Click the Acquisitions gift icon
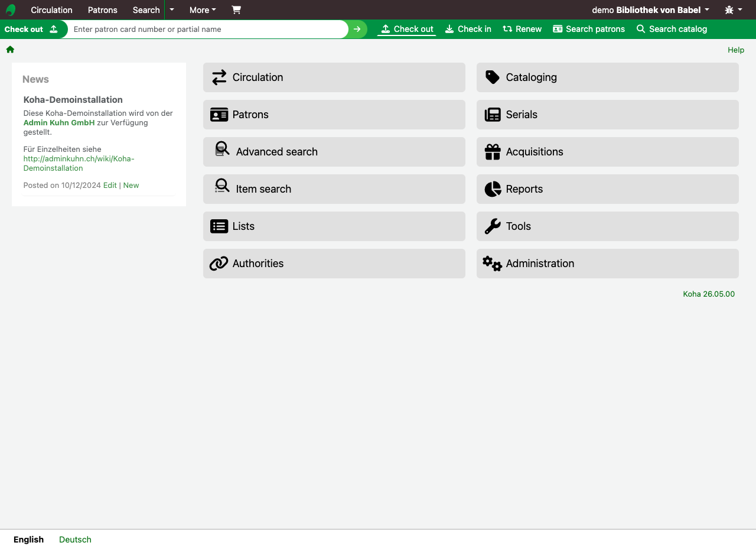Viewport: 756px width, 549px height. [493, 152]
